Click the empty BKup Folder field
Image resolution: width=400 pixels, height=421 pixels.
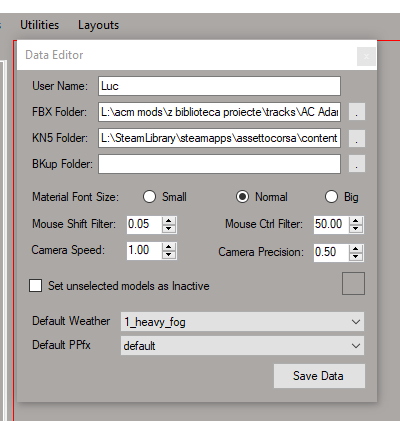coord(219,164)
